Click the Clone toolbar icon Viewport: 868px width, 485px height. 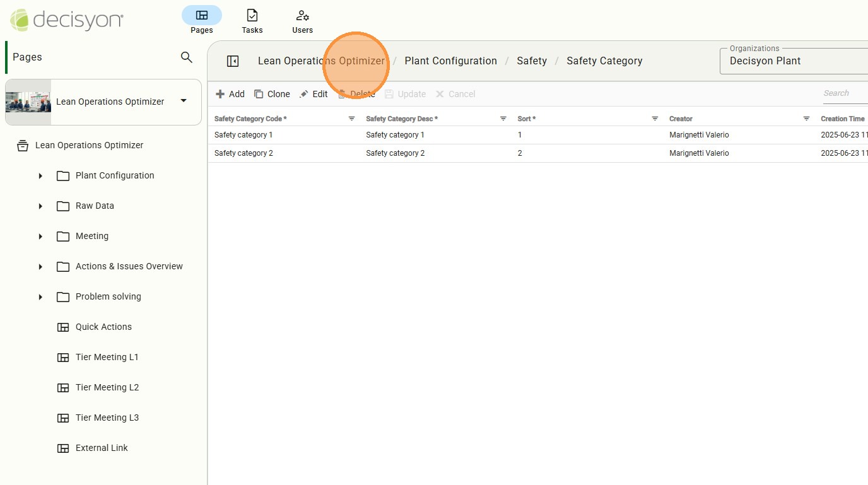(x=259, y=94)
